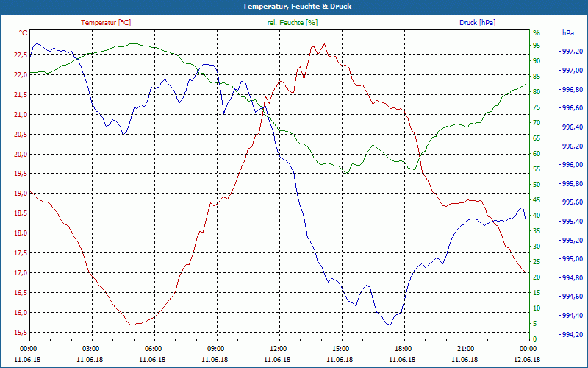Select the blue 'Druck [hPa]' legend label

click(477, 23)
